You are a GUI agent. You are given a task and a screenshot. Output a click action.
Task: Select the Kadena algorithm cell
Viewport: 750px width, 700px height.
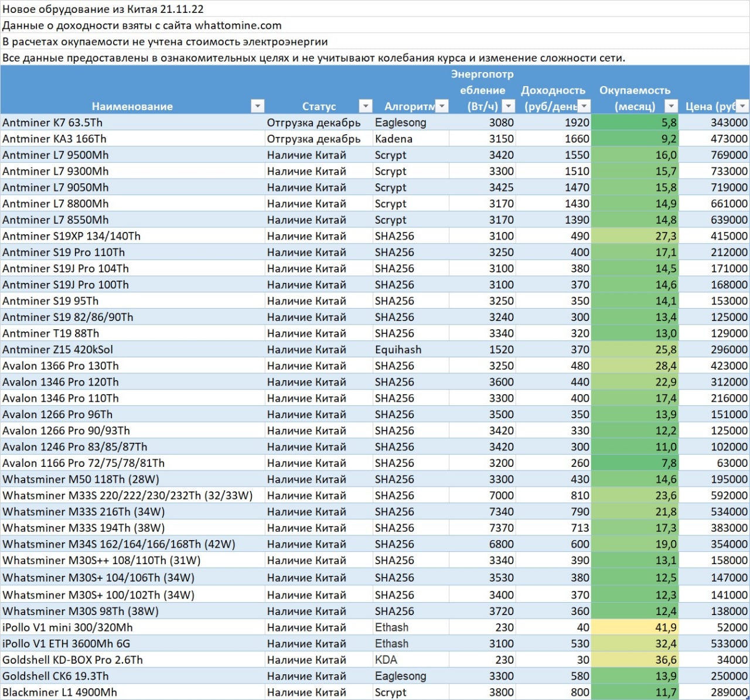click(x=411, y=139)
